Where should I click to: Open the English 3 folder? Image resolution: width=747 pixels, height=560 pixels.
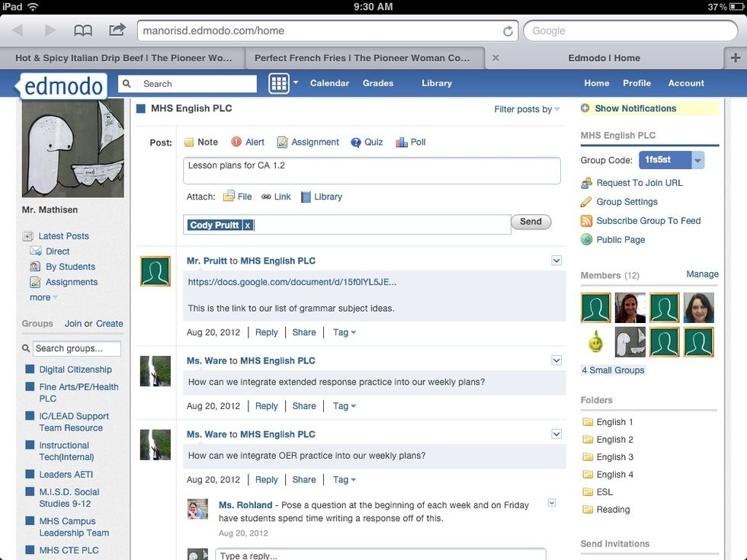pyautogui.click(x=608, y=457)
